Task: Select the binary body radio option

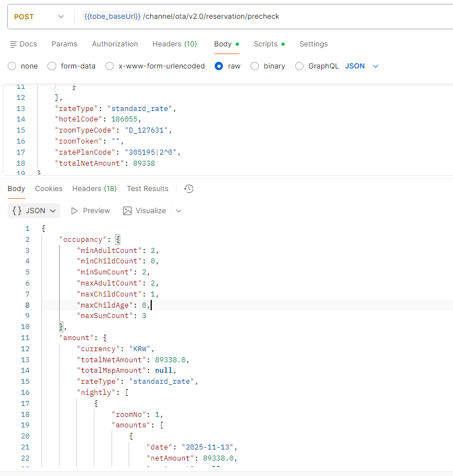Action: point(255,66)
